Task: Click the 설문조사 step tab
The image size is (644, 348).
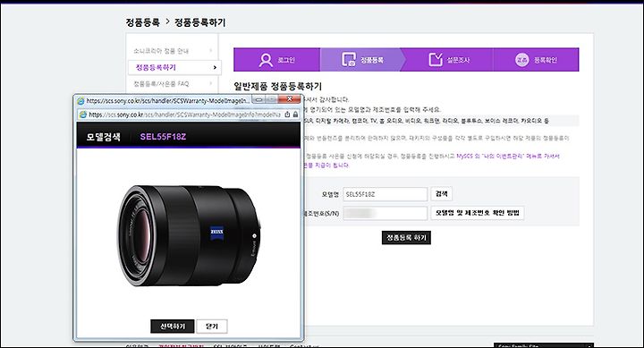Action: tap(448, 60)
